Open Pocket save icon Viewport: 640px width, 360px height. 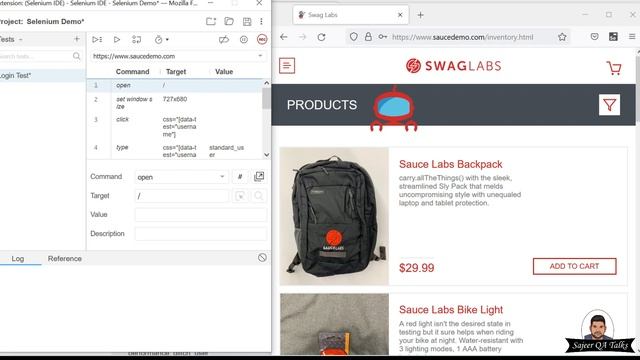[x=594, y=37]
